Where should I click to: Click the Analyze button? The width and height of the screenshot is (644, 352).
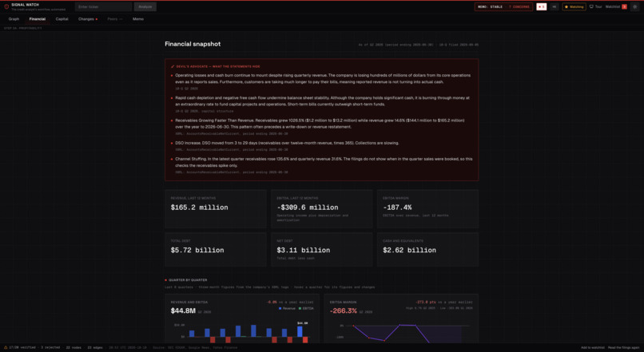pyautogui.click(x=145, y=6)
